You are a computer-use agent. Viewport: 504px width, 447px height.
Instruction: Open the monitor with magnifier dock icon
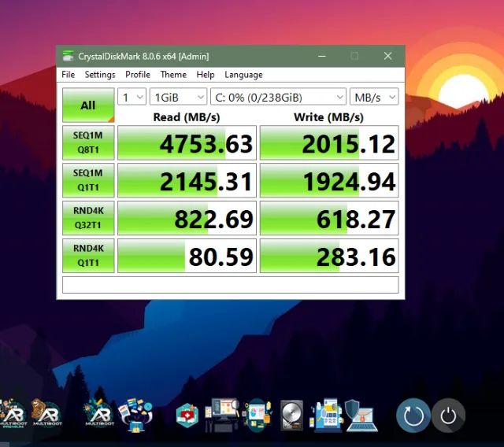pos(222,414)
